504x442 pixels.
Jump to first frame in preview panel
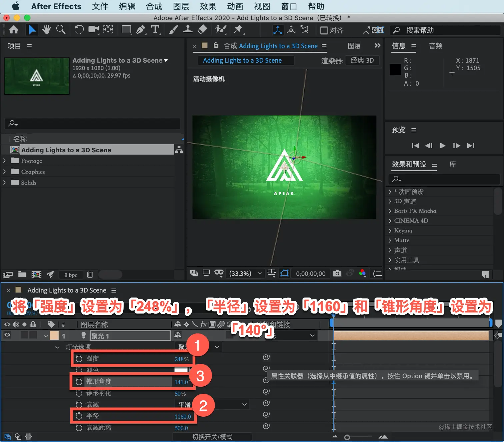(415, 146)
